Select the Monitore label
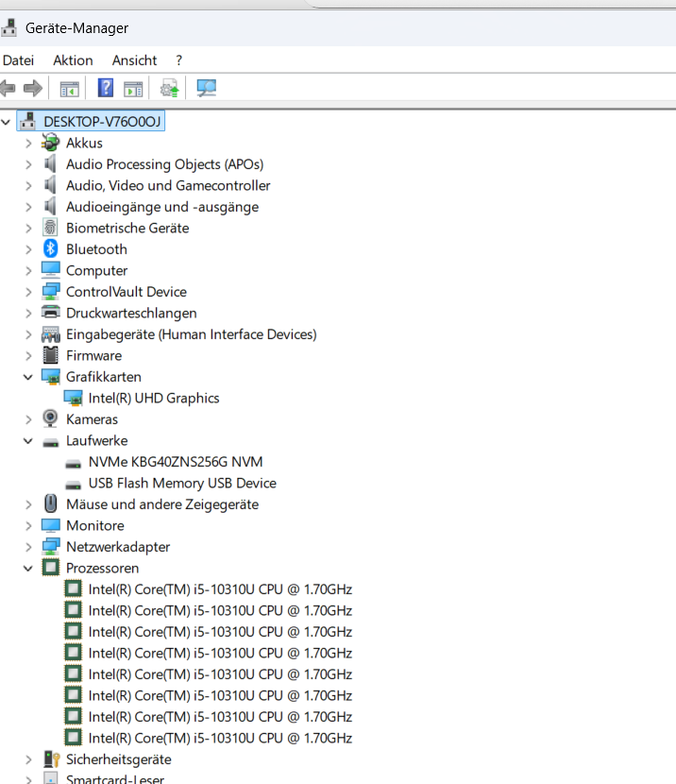 pyautogui.click(x=95, y=525)
